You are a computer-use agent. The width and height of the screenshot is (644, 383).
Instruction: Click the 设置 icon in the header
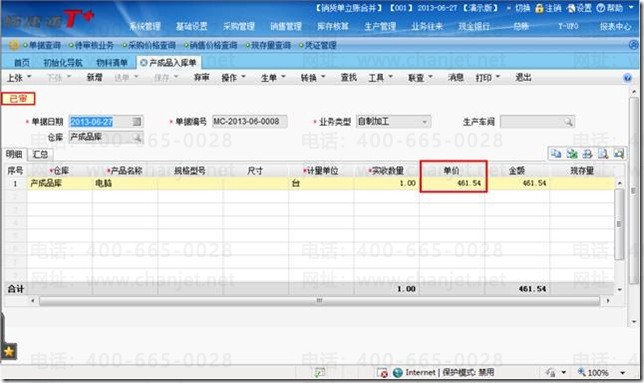coord(571,8)
